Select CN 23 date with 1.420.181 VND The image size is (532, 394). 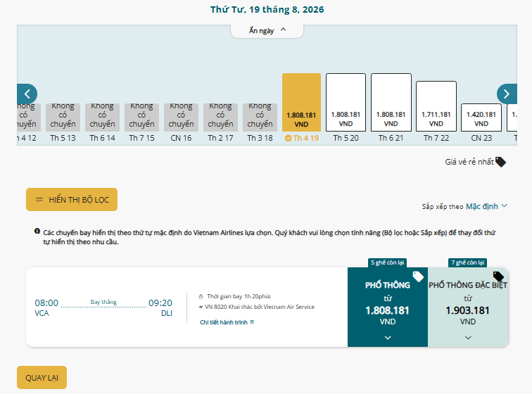tap(481, 123)
